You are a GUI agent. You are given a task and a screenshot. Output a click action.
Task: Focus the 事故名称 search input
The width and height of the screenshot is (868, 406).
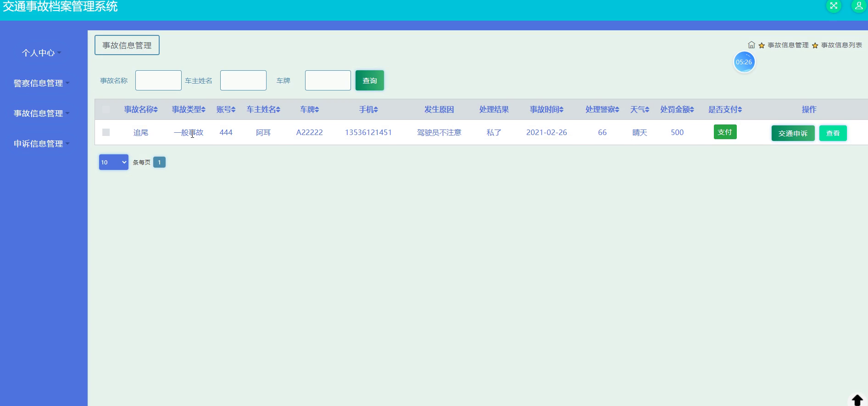point(158,80)
